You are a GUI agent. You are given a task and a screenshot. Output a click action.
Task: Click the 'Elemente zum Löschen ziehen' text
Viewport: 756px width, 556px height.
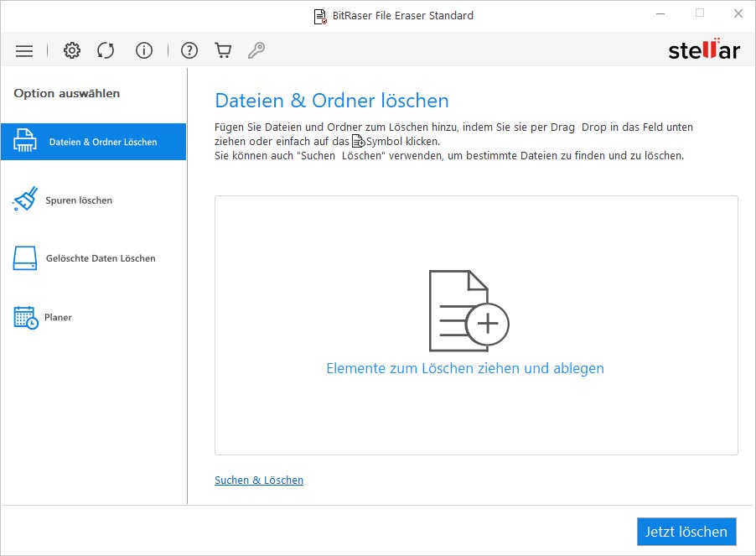[464, 368]
